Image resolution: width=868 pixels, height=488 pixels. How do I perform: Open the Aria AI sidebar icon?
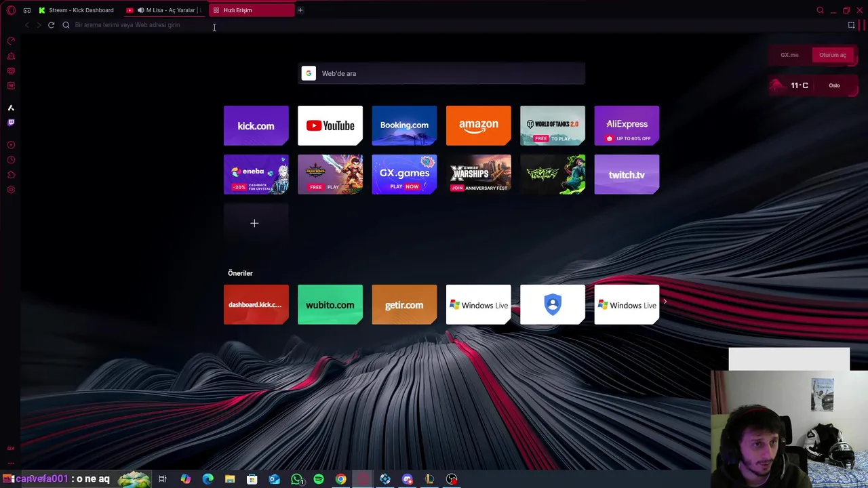pos(11,108)
